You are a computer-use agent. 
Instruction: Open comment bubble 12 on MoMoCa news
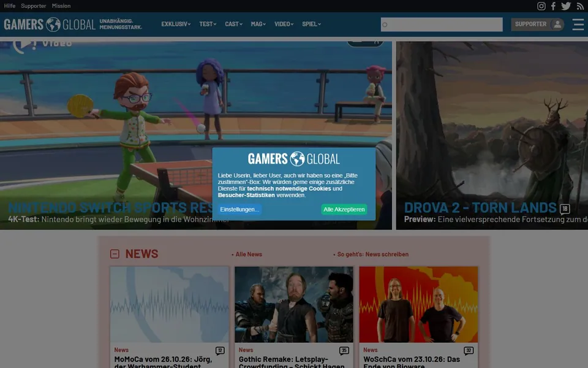point(220,351)
